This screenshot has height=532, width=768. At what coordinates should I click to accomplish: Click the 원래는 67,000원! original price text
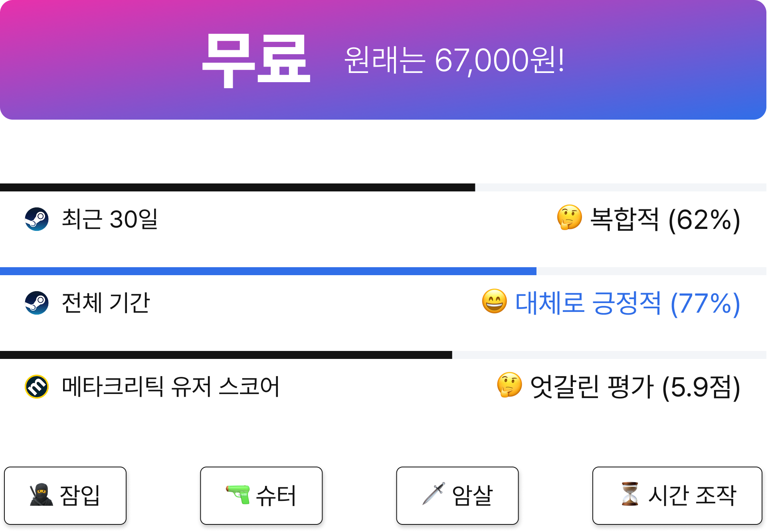point(454,60)
